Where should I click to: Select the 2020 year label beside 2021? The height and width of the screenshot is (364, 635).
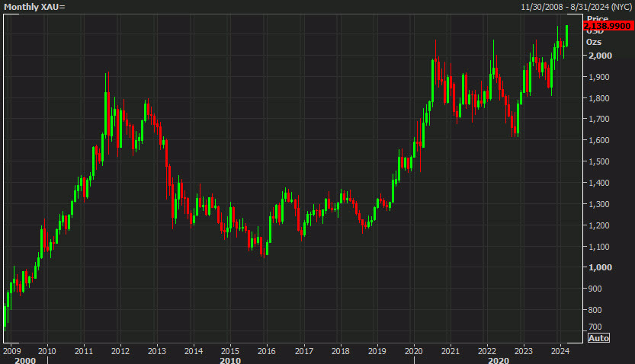413,351
